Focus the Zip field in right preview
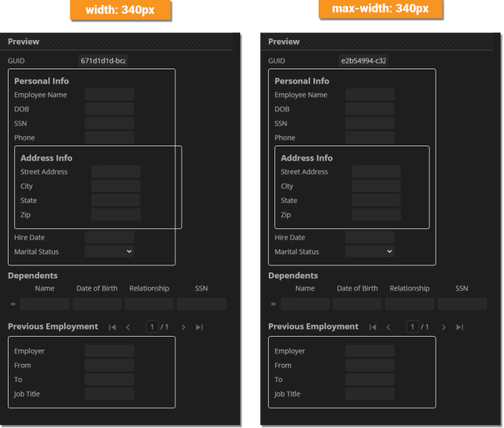The height and width of the screenshot is (428, 504). [376, 215]
